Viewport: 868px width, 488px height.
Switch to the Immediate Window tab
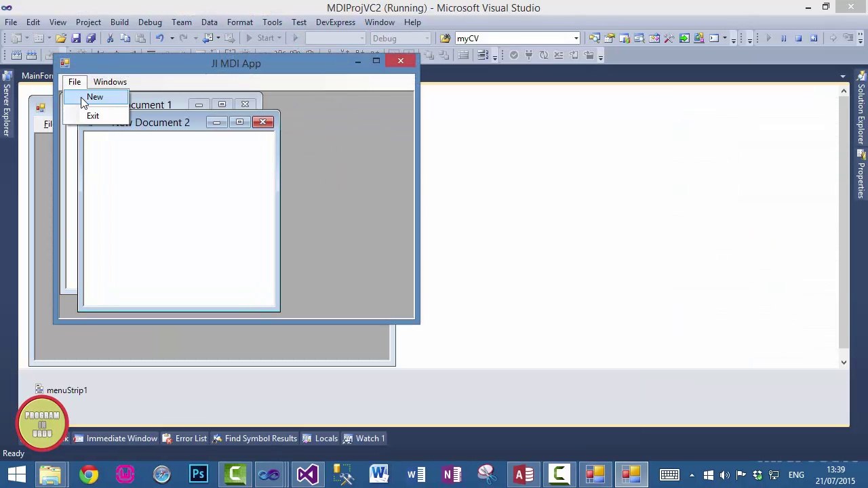click(x=115, y=439)
